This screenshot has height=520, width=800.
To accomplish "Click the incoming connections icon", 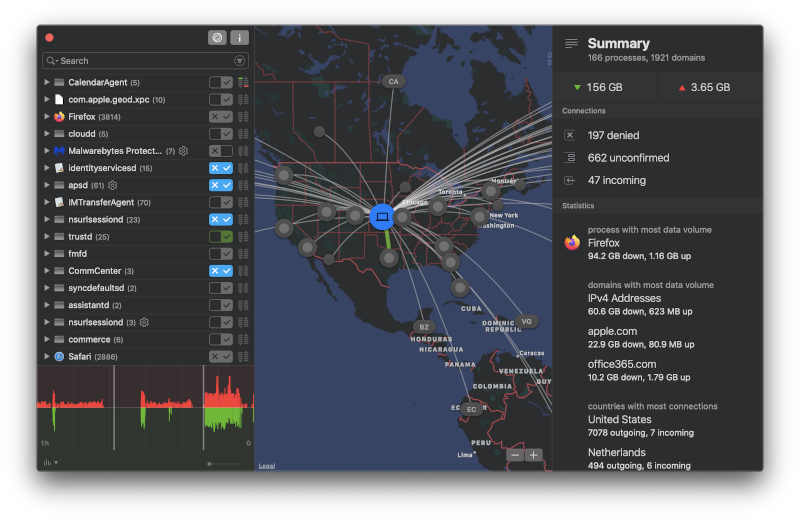I will (570, 180).
